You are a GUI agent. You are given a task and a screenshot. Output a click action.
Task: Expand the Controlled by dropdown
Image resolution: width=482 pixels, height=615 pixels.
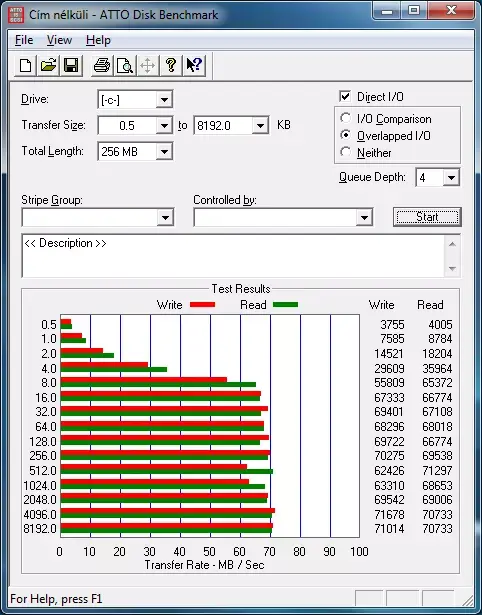coord(364,217)
